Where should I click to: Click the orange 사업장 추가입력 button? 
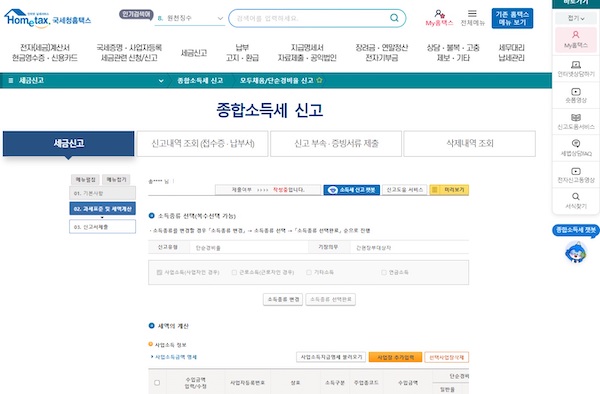coord(395,357)
